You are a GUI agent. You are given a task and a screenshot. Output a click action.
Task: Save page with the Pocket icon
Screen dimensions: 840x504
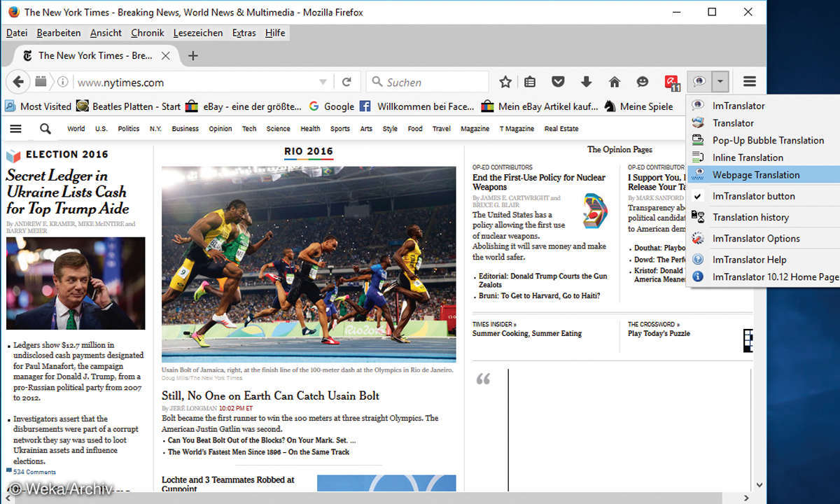coord(558,82)
